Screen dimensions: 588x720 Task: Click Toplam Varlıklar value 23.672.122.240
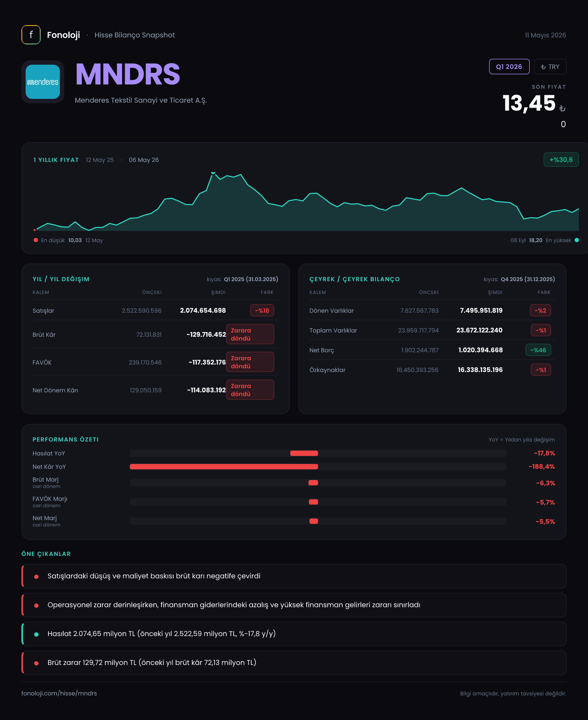479,330
